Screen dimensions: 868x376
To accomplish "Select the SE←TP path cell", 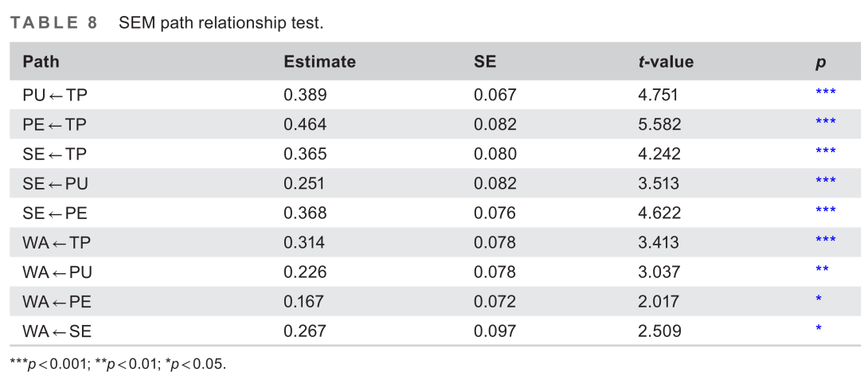I will pos(54,154).
